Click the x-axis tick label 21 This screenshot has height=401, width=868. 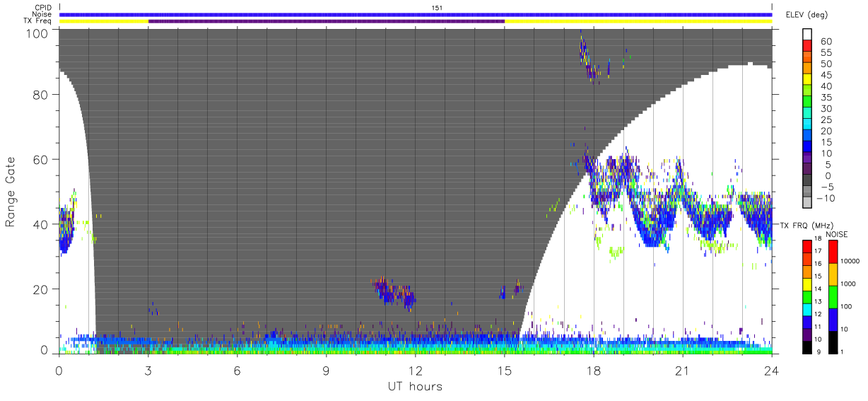[683, 371]
